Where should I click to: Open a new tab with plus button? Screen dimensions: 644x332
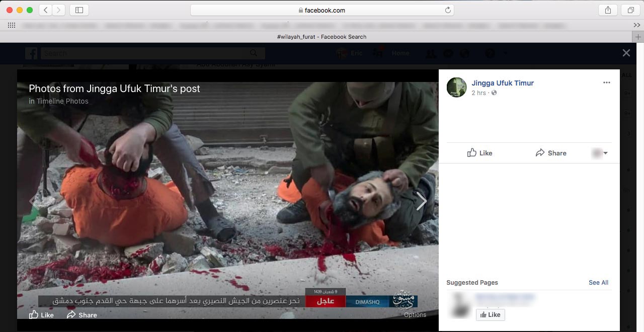point(638,37)
